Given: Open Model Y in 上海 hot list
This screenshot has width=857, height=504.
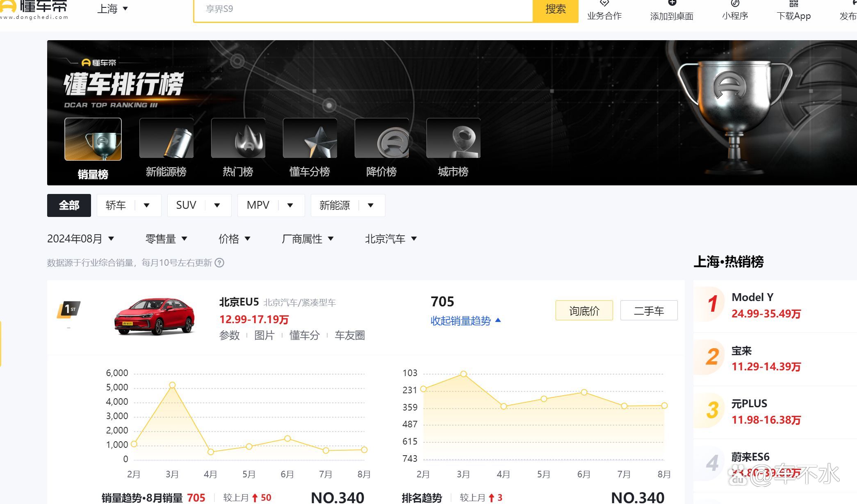Looking at the screenshot, I should 753,297.
